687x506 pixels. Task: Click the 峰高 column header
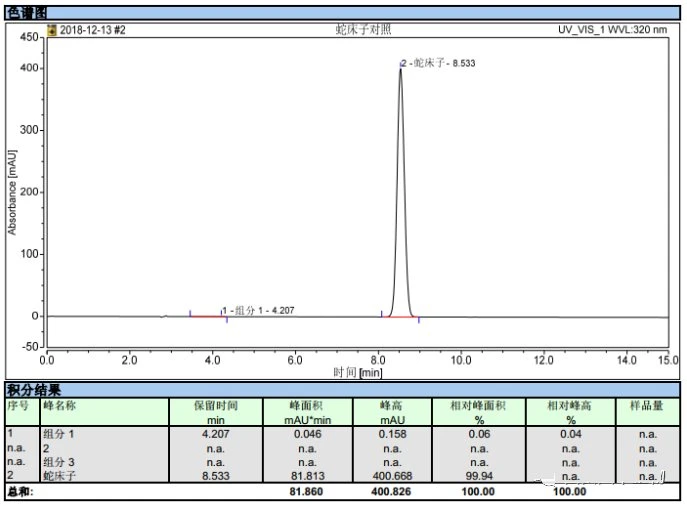coord(392,412)
